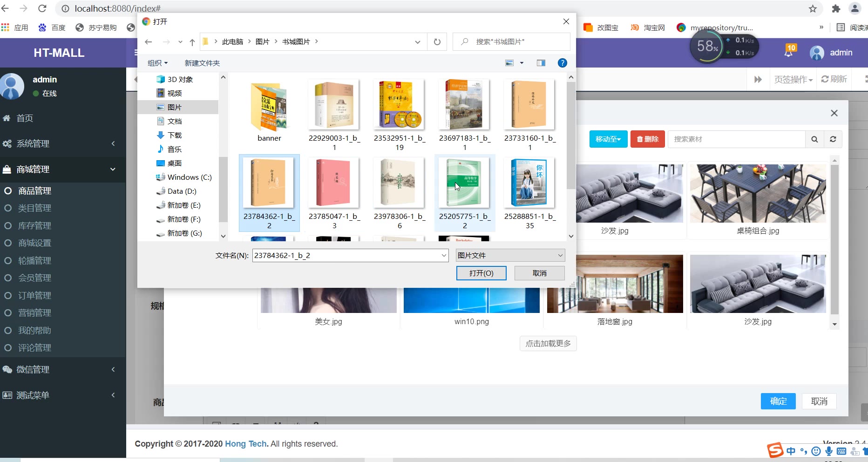Expand 系统管理 sidebar menu

pyautogui.click(x=63, y=143)
